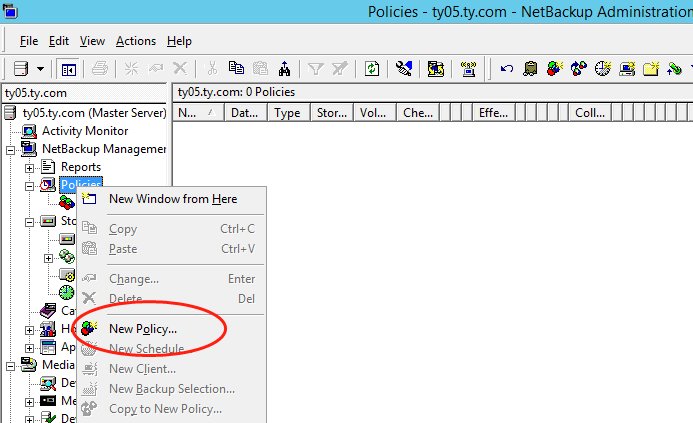Screen dimensions: 693x423
Task: Expand the storage unit groups child node
Action: click(x=48, y=258)
